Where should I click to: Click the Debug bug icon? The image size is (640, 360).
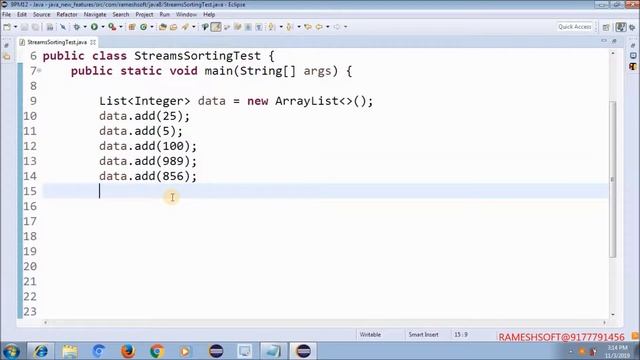coord(76,27)
